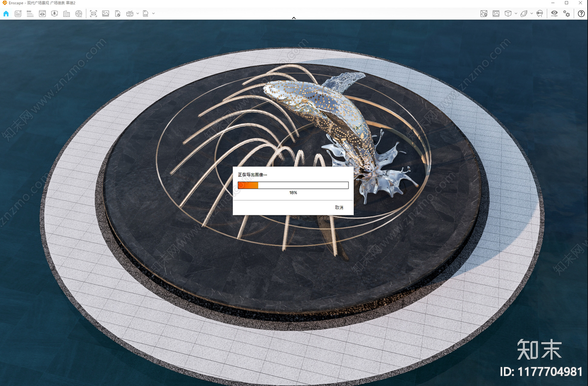588x386 pixels.
Task: Close the Enscape window
Action: click(x=581, y=3)
